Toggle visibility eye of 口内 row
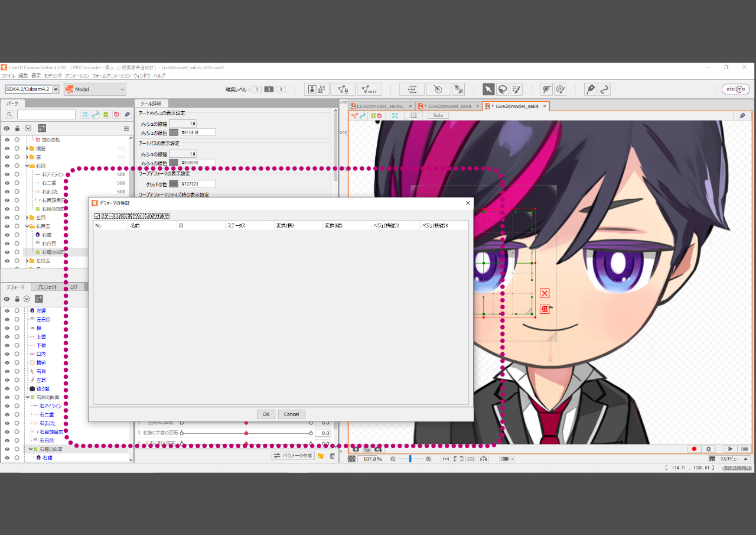The height and width of the screenshot is (535, 756). point(7,354)
